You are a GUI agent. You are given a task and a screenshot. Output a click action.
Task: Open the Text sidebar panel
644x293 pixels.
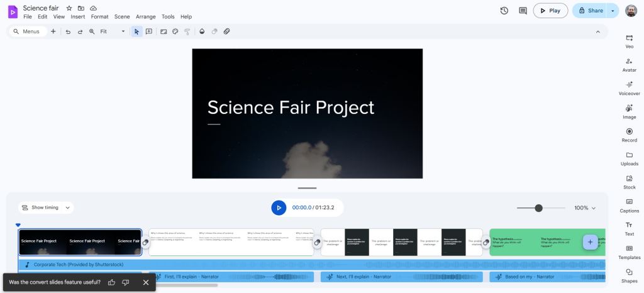[x=629, y=229]
